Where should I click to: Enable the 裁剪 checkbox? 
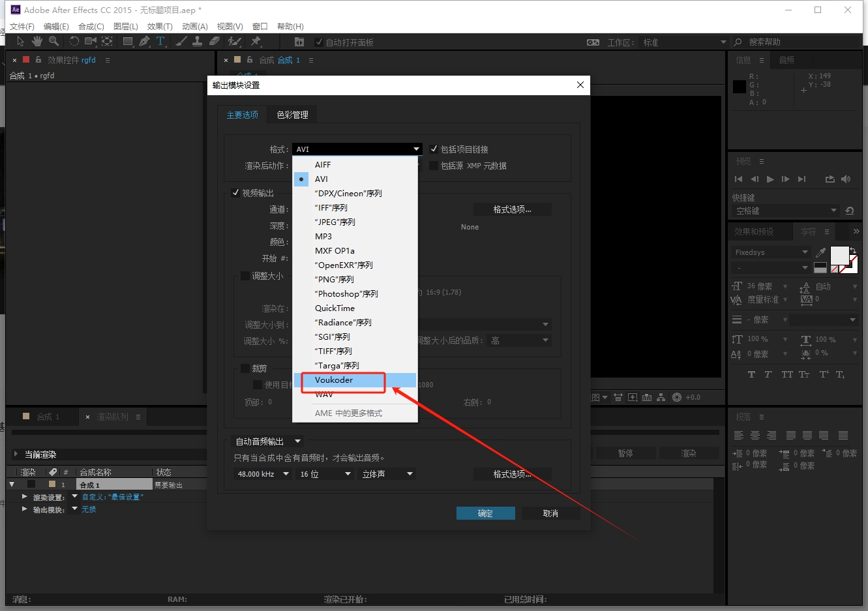[x=245, y=368]
